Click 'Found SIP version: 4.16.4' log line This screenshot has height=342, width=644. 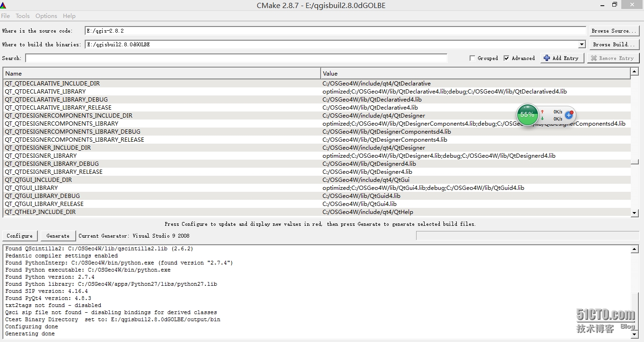point(46,291)
